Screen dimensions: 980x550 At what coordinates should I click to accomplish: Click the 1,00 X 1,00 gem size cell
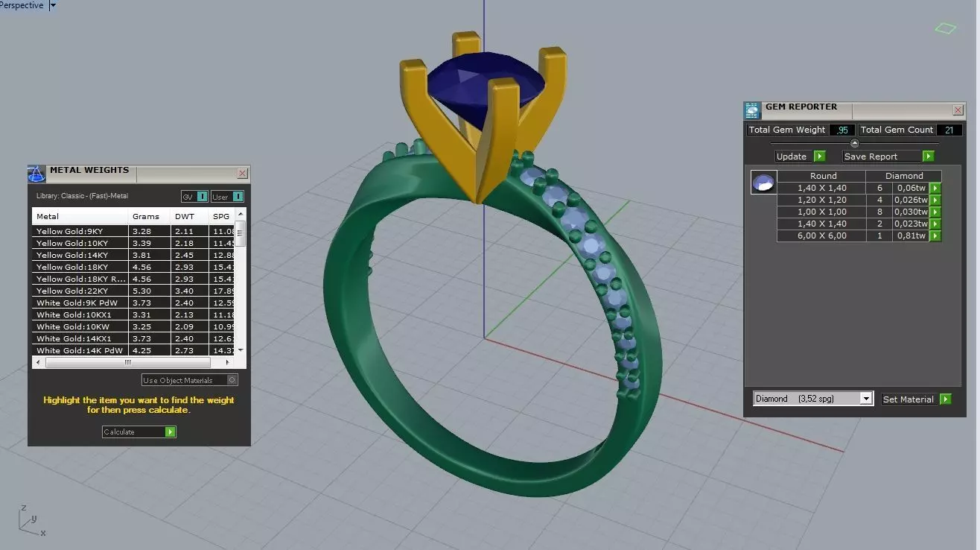tap(822, 212)
